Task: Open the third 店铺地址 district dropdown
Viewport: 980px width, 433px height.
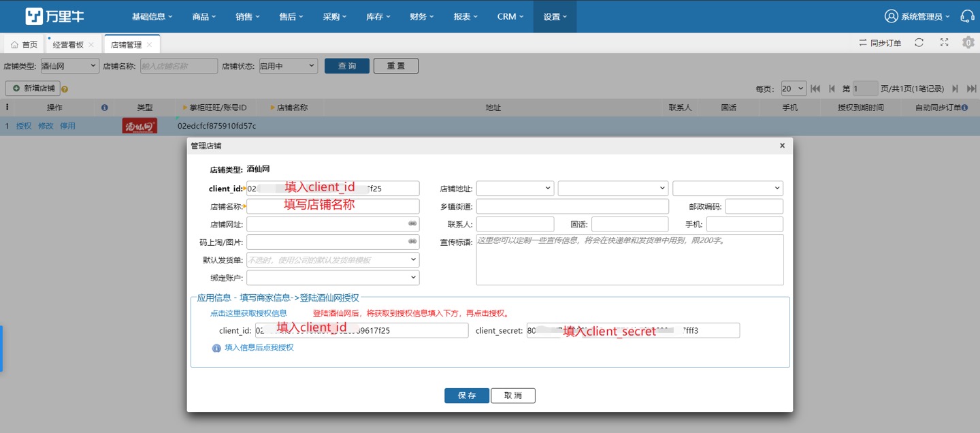Action: pyautogui.click(x=728, y=188)
